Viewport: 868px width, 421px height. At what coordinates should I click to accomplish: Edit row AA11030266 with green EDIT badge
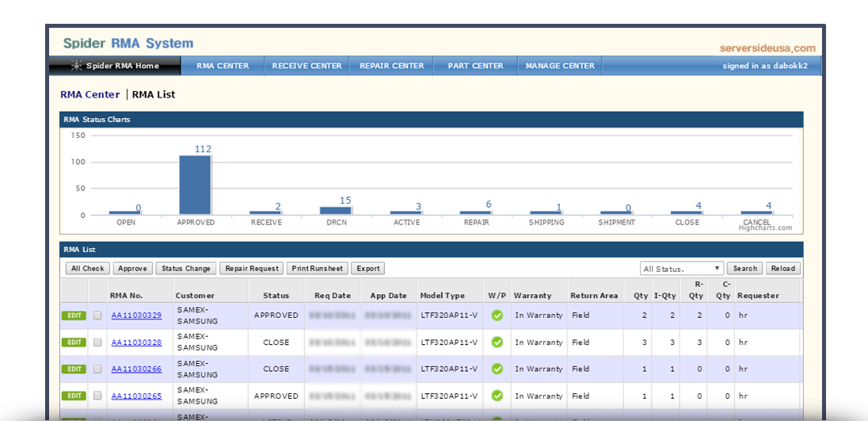point(74,369)
